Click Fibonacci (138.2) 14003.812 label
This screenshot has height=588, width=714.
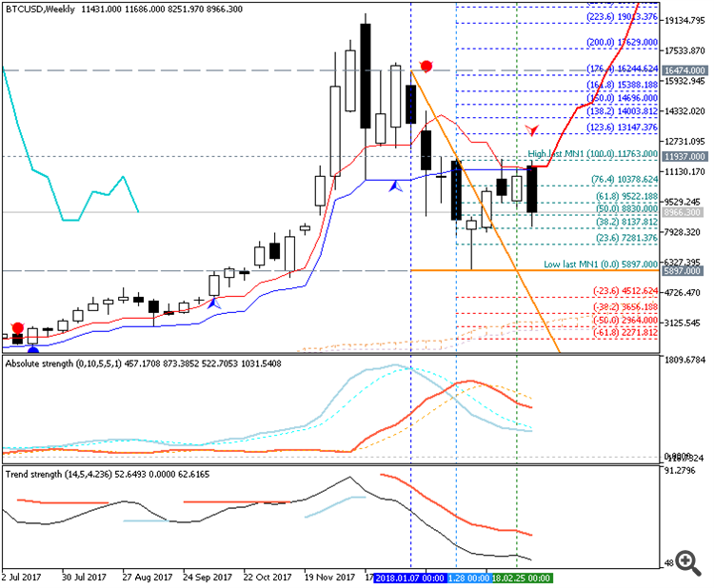(622, 111)
